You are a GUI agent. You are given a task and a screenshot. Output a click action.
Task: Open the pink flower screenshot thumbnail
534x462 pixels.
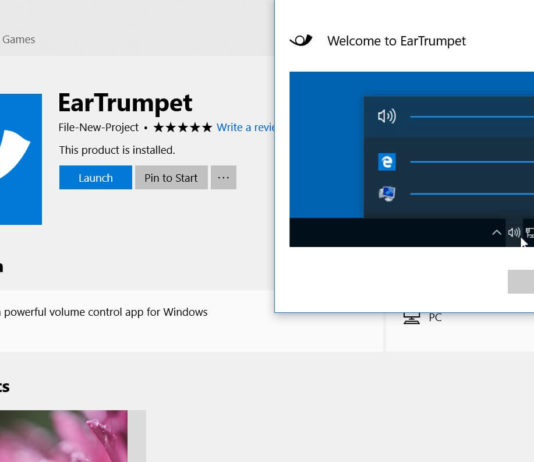pos(64,436)
